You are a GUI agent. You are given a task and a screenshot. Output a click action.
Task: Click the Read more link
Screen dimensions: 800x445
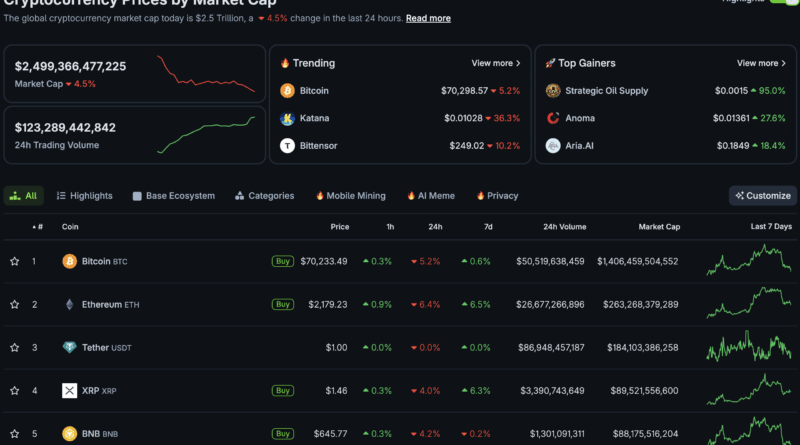coord(428,18)
